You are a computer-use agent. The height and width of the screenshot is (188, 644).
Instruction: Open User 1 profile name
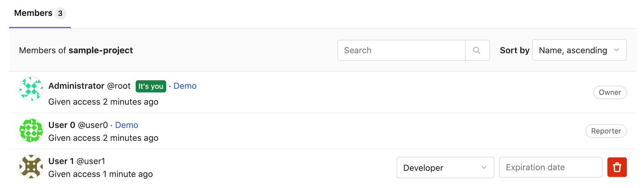(61, 161)
